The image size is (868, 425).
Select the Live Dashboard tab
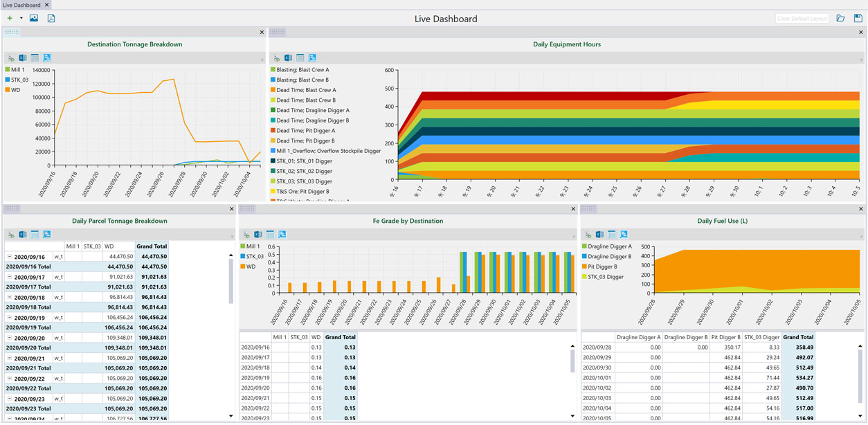pos(21,5)
